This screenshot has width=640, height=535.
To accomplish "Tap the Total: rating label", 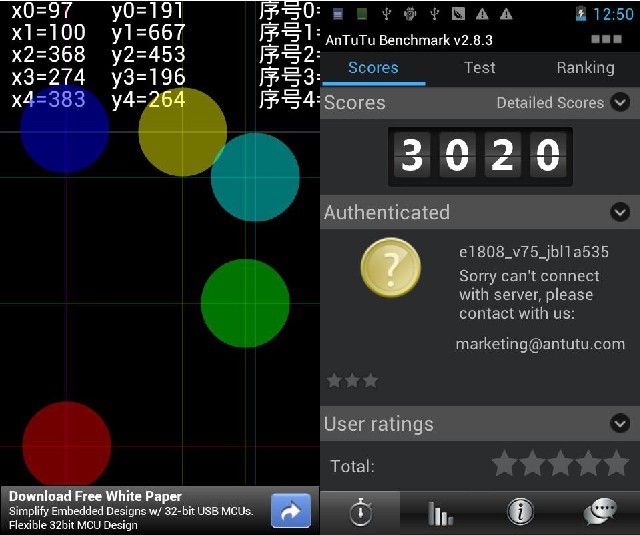I will [x=352, y=466].
